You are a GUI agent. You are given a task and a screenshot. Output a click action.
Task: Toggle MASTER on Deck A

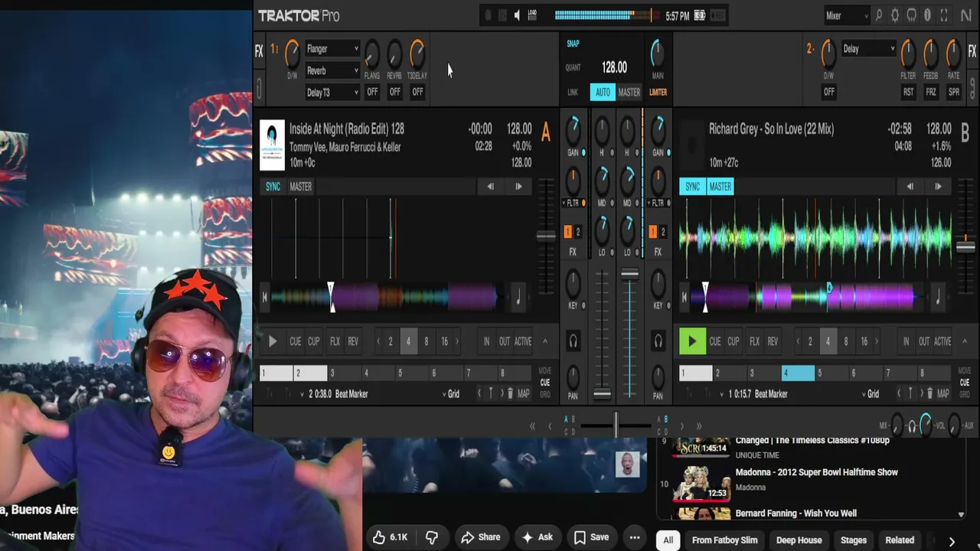click(301, 186)
